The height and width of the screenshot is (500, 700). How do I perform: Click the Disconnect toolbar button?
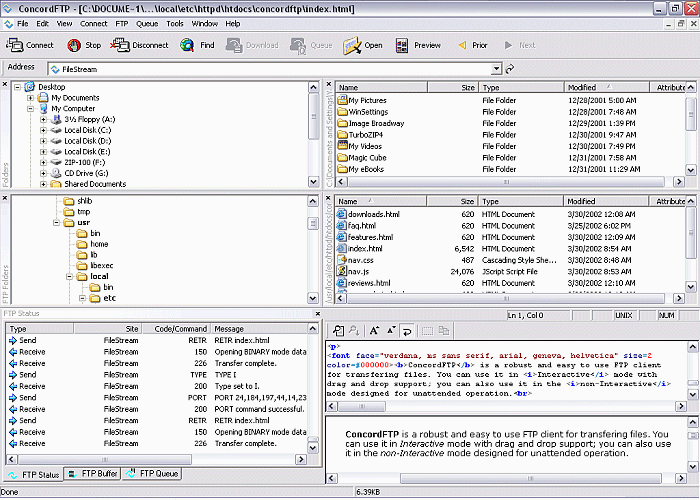(x=139, y=45)
